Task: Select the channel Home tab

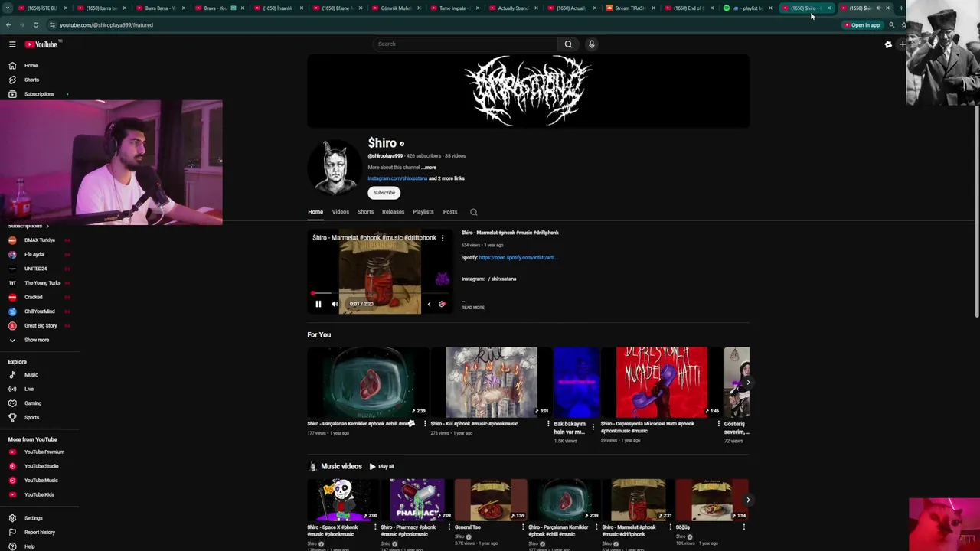Action: pos(315,212)
